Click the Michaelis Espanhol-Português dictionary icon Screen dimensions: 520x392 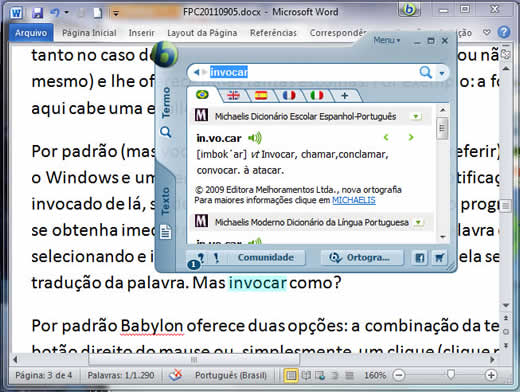201,116
